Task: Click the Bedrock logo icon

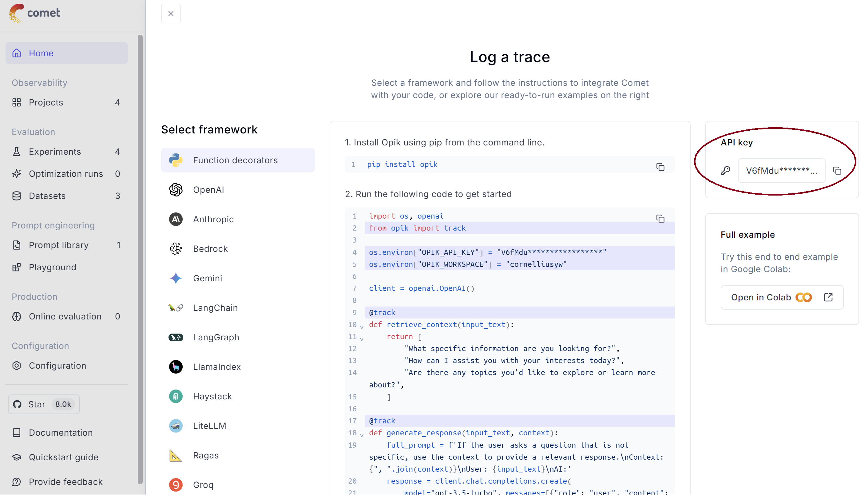Action: click(176, 249)
